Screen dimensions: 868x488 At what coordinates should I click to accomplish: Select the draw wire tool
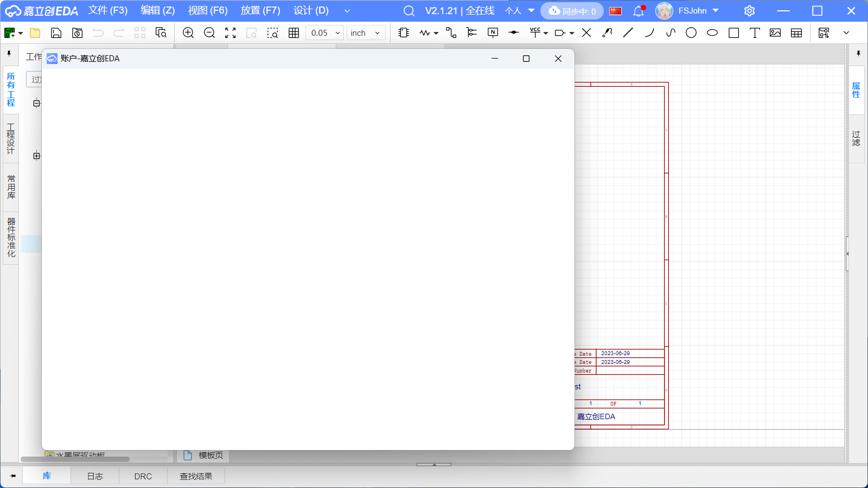451,33
